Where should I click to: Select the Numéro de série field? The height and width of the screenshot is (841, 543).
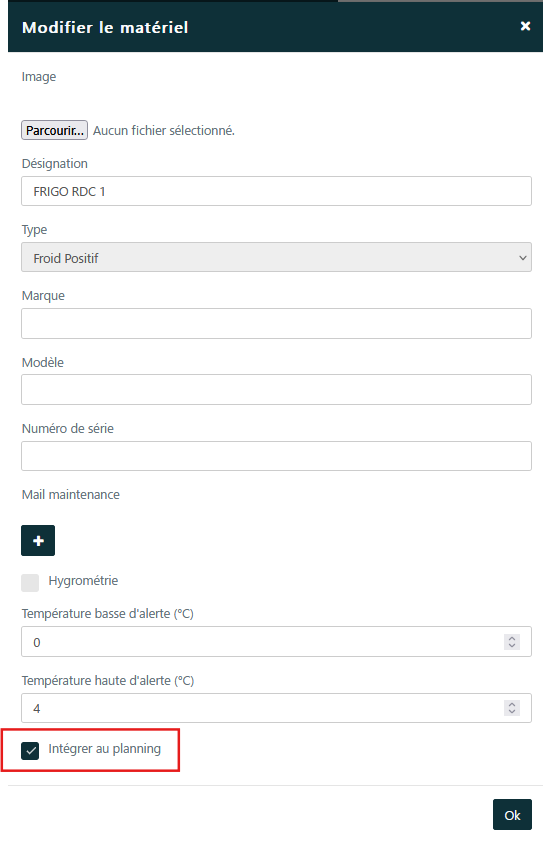(276, 456)
